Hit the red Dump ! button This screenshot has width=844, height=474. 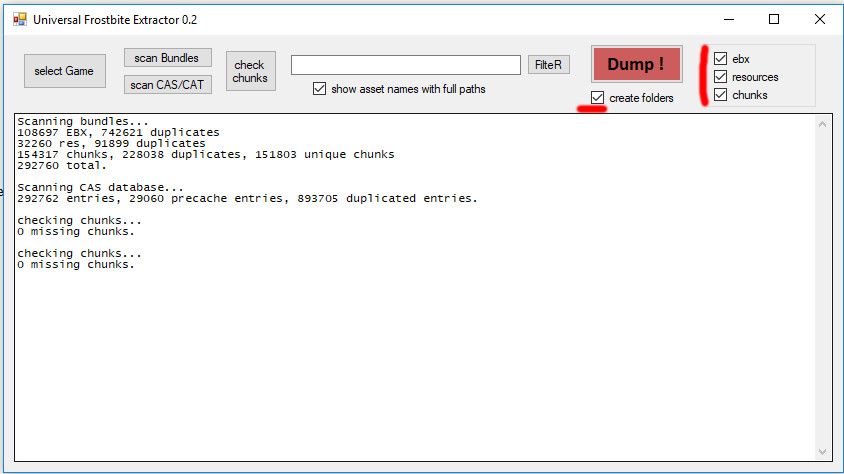(x=637, y=64)
